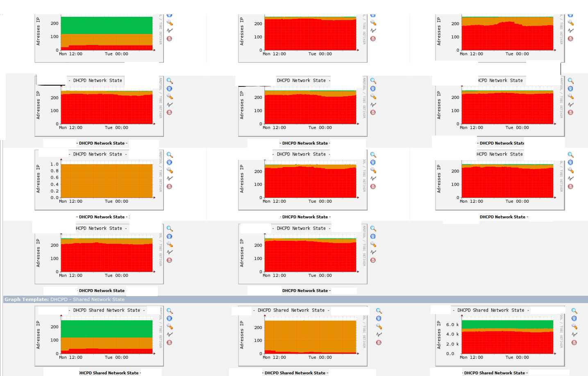Open the all-orange 1.0-scale graph image
The image size is (588, 376).
pos(99,180)
